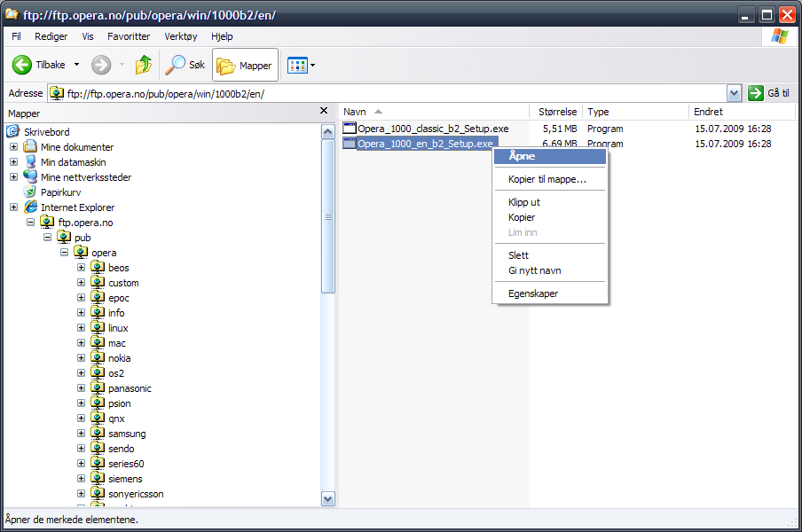
Task: Open the address bar dropdown arrow
Action: [734, 93]
